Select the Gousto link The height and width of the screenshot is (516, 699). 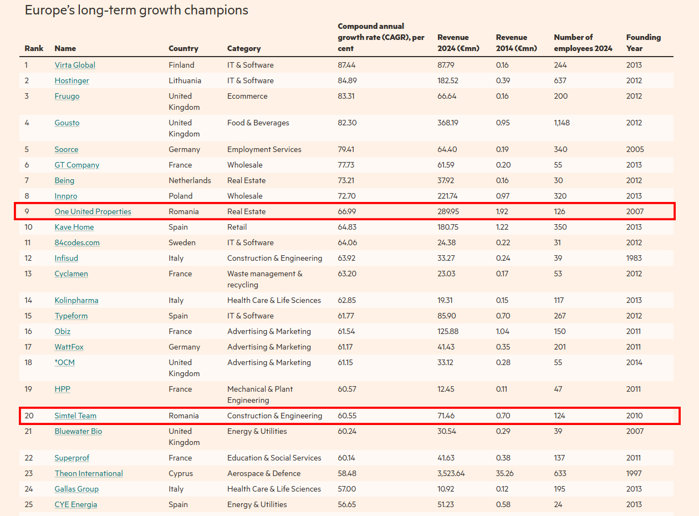pyautogui.click(x=67, y=123)
